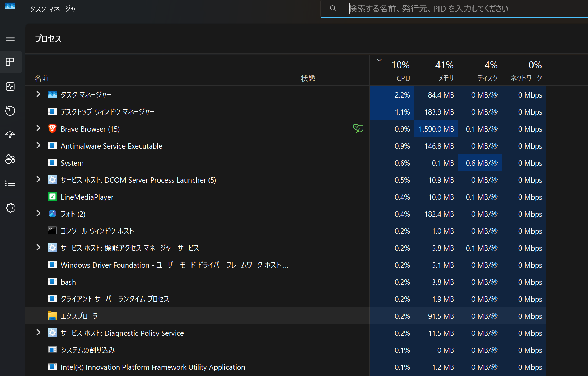The image size is (588, 376).
Task: Click the search magnifier icon
Action: [333, 8]
